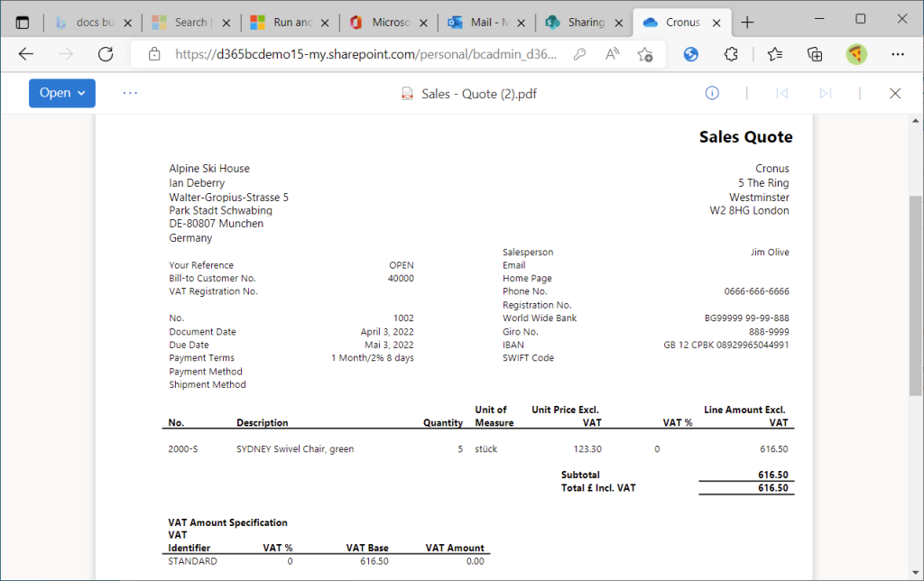
Task: Click the address bar URL
Action: click(365, 54)
